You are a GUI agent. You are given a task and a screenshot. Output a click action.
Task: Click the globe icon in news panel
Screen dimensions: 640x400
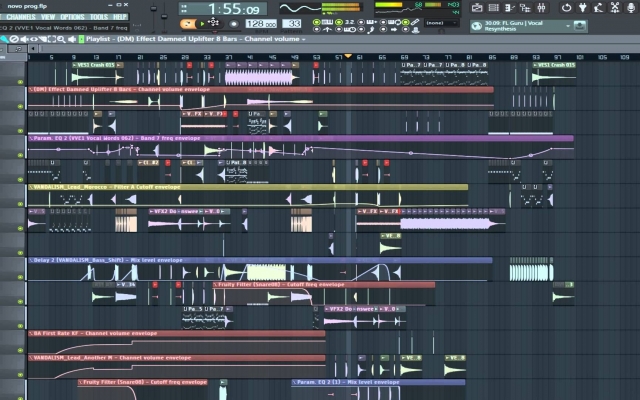[x=476, y=26]
